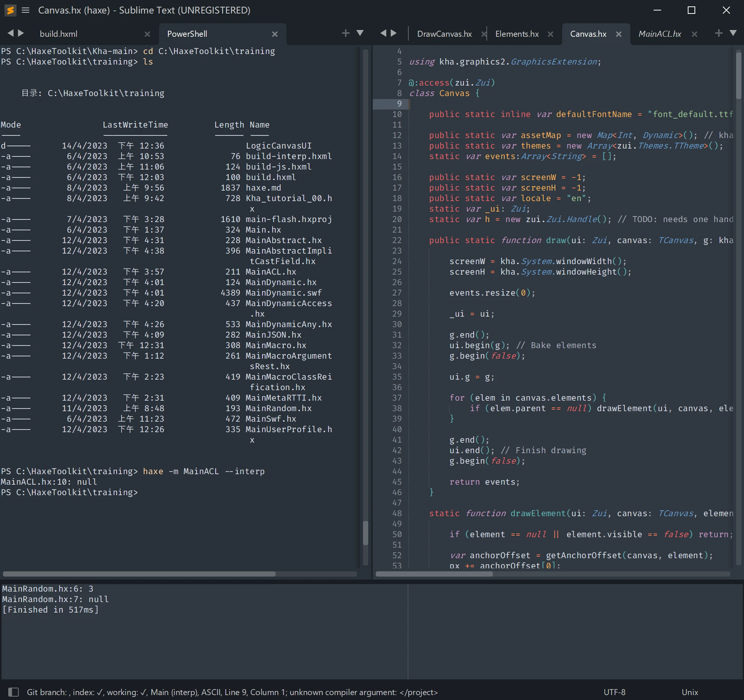The height and width of the screenshot is (700, 744).
Task: Switch to Elements.hx tab
Action: [x=517, y=34]
